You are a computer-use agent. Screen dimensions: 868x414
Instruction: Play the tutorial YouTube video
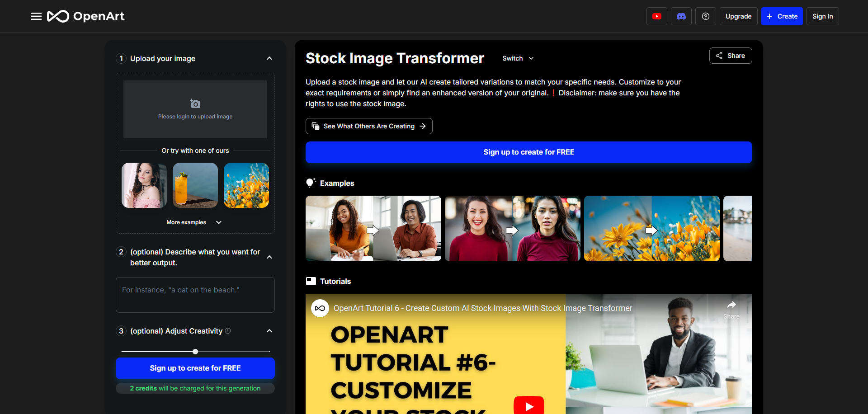coord(529,405)
